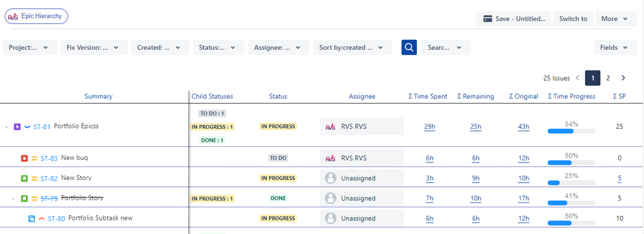This screenshot has height=234, width=644.
Task: Click the 54% time progress bar
Action: pos(571,131)
